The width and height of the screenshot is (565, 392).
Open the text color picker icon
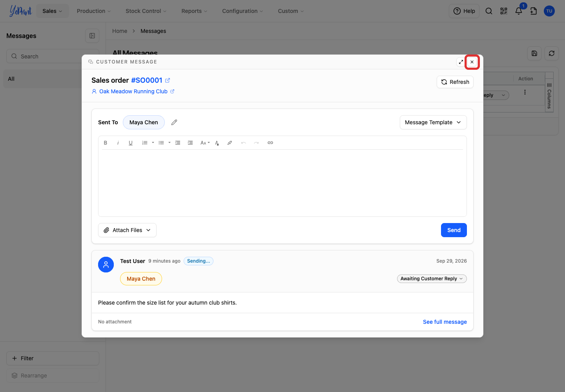tap(217, 143)
